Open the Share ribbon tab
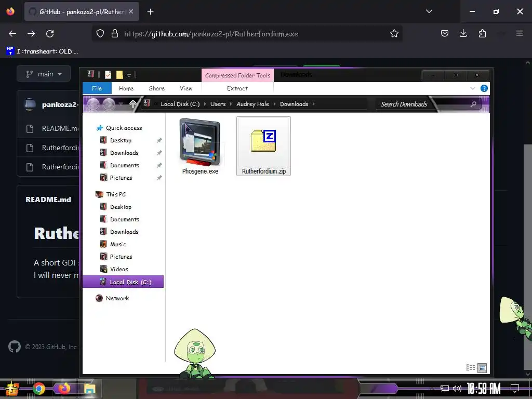The image size is (532, 399). tap(157, 88)
